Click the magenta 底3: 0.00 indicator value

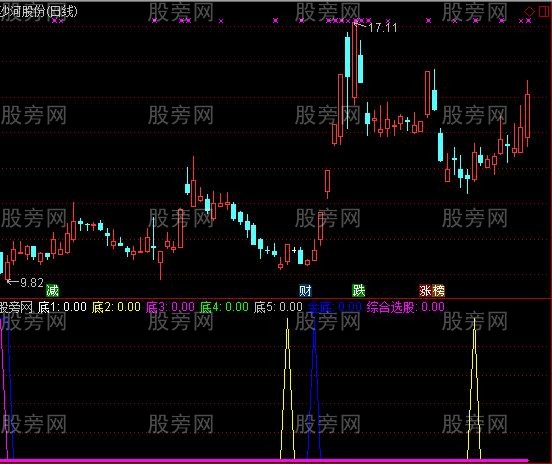170,307
